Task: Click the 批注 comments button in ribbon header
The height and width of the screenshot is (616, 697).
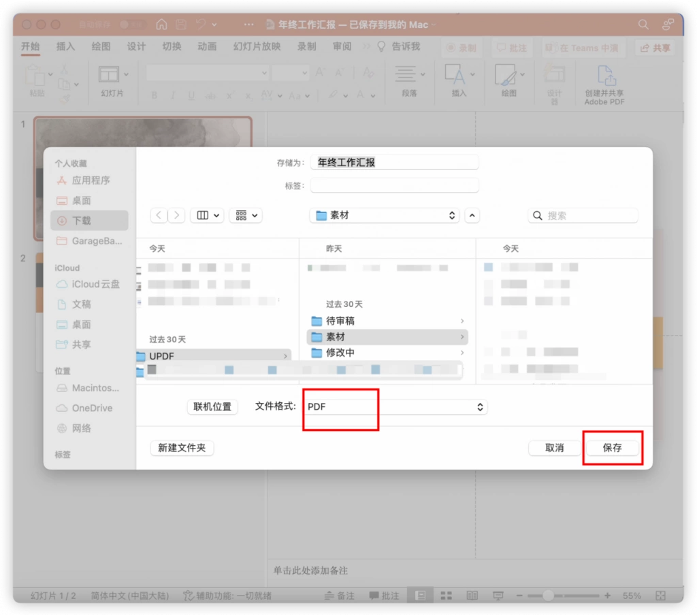Action: tap(512, 48)
